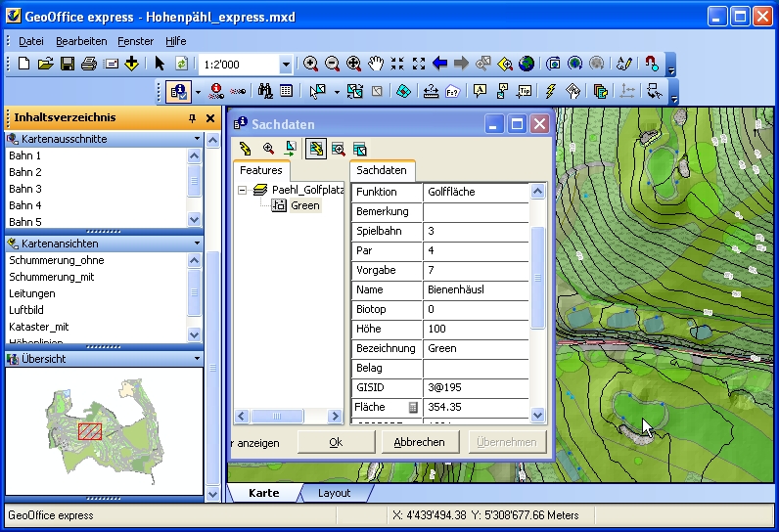Click the flash feature icon in Sachdaten
The width and height of the screenshot is (779, 532).
coord(246,149)
